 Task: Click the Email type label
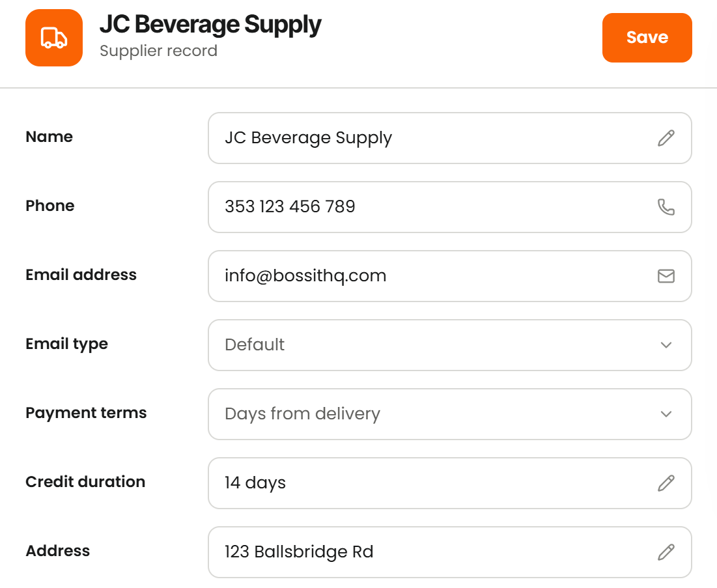[67, 344]
